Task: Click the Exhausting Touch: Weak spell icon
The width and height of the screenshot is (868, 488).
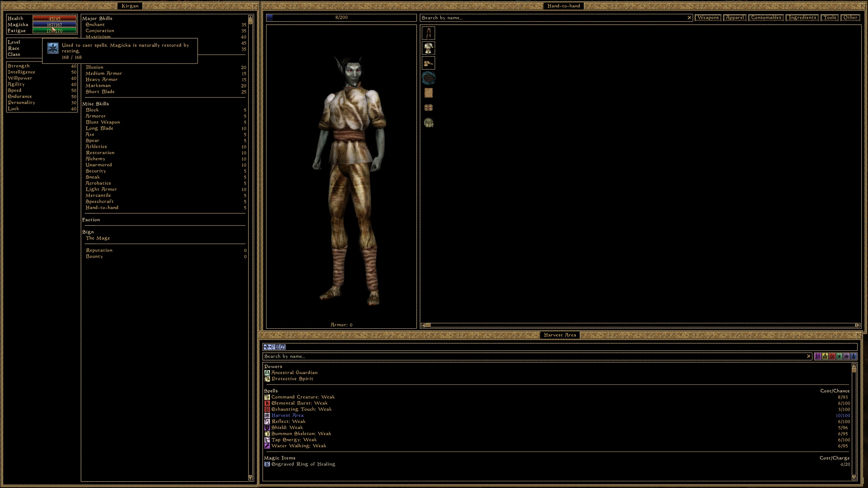Action: (x=267, y=409)
